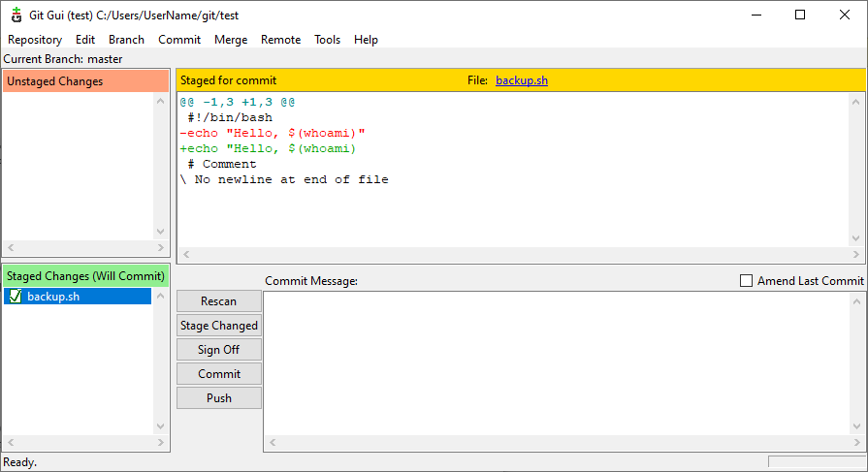
Task: Open the Commit menu
Action: [x=179, y=40]
